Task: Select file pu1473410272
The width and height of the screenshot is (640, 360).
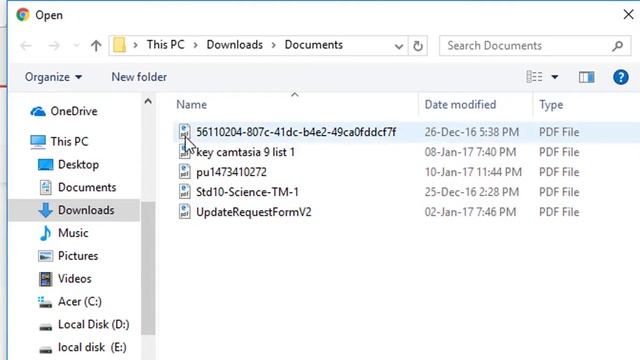Action: pos(231,172)
